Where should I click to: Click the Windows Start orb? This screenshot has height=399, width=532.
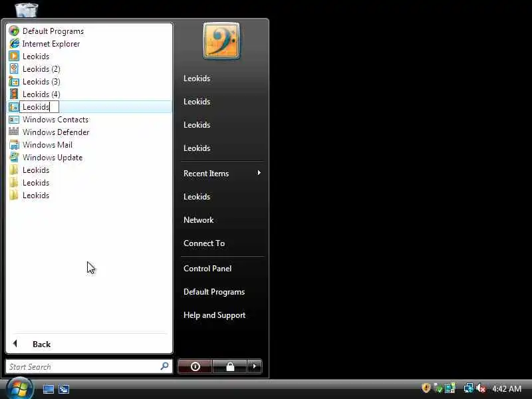click(19, 388)
